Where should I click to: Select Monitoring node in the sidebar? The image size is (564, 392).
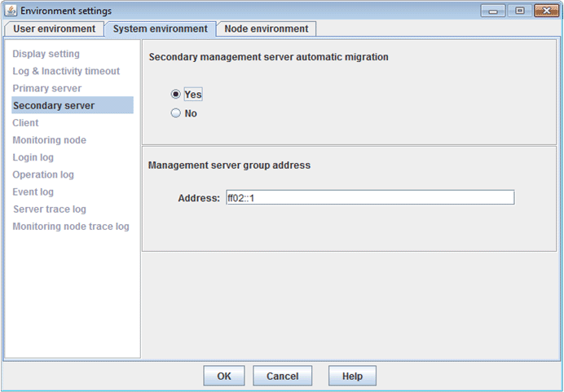[49, 140]
